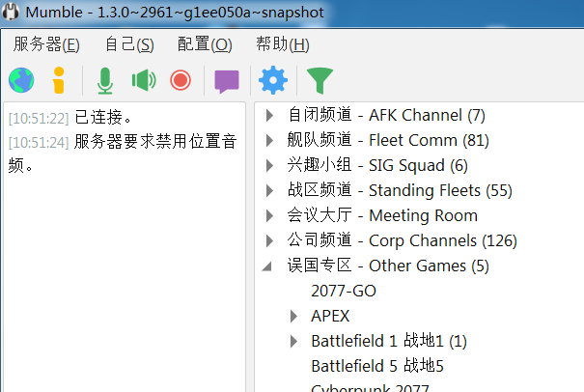Mute yourself with the green microphone icon
The image size is (584, 392).
point(105,80)
